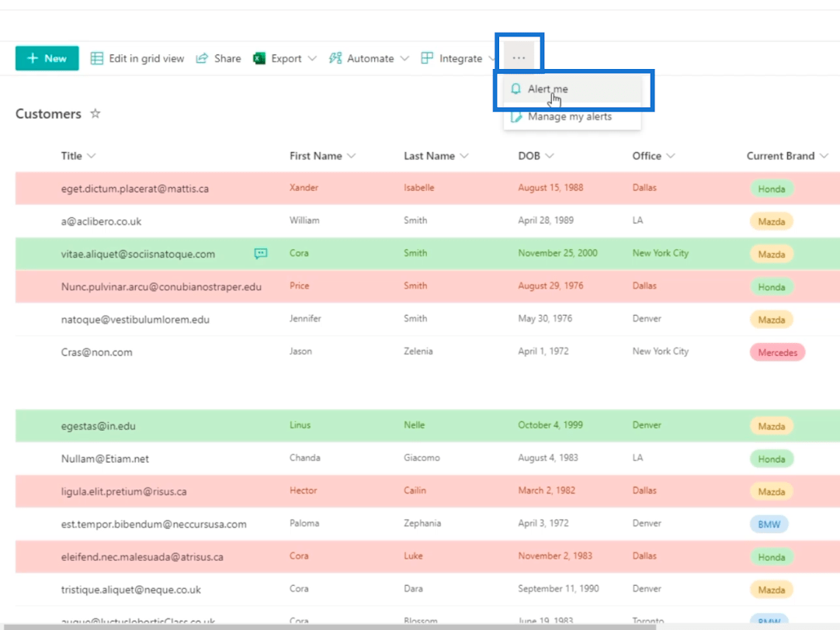Open eget.dictum.placerat@mattis.ca item
Image resolution: width=840 pixels, height=630 pixels.
pos(135,189)
